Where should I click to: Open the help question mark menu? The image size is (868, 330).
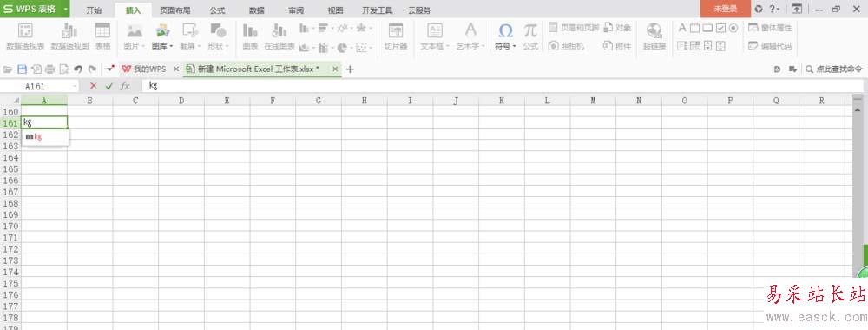(774, 10)
